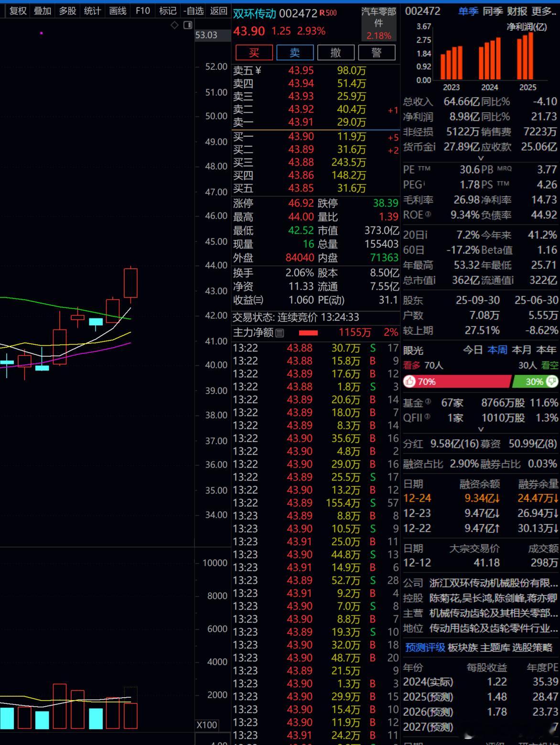Click the 2025(预测) forecast row
This screenshot has height=745, width=560.
coord(481,697)
